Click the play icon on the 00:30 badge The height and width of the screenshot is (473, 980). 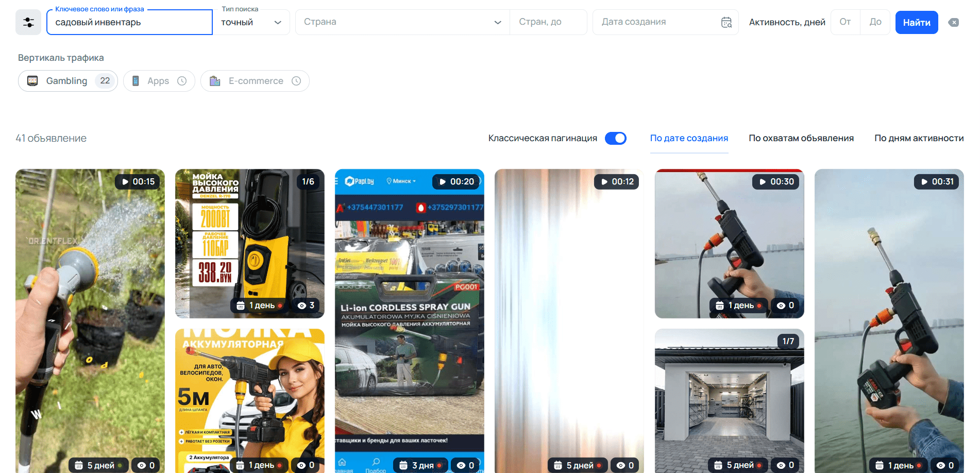(763, 181)
